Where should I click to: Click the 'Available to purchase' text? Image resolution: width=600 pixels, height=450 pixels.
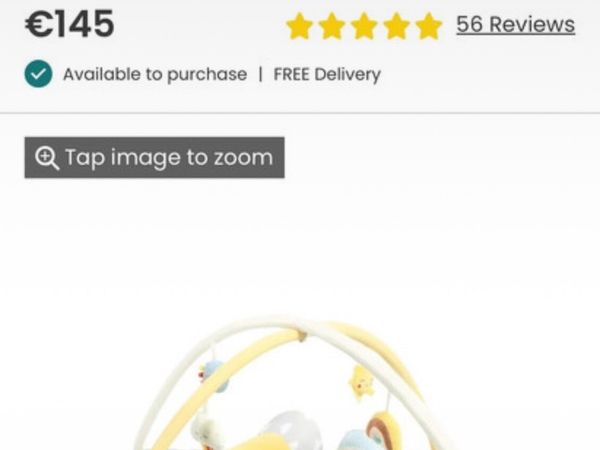155,74
